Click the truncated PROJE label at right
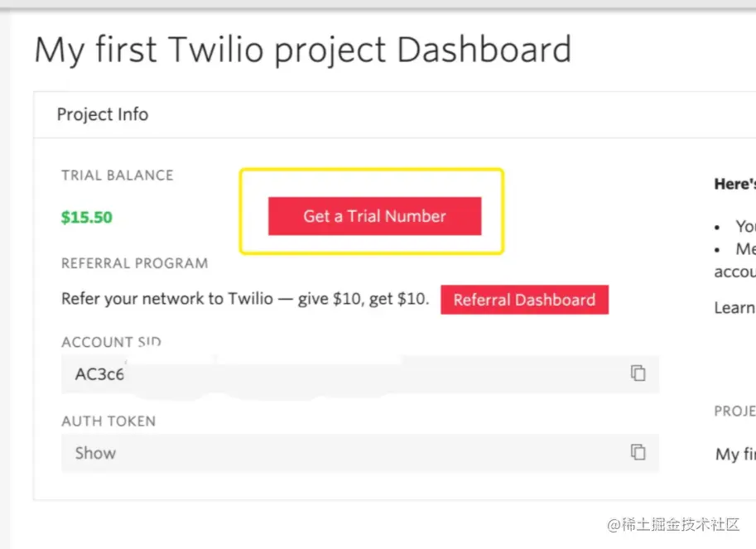This screenshot has height=549, width=756. click(x=734, y=412)
